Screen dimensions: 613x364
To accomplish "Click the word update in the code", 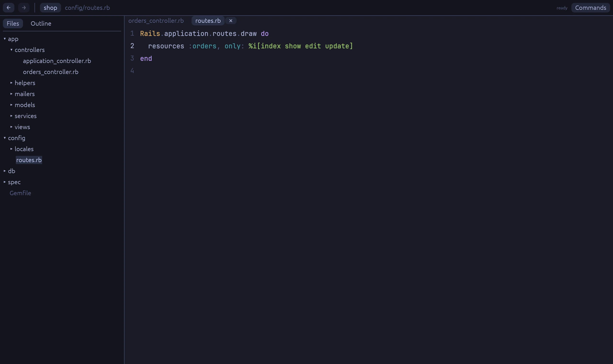I will (337, 46).
